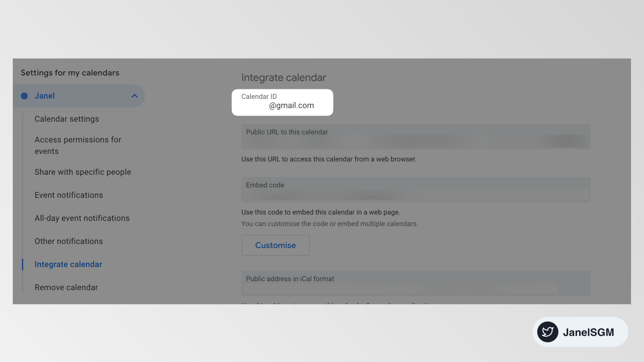Select Integrate calendar sidebar item
This screenshot has height=362, width=644.
click(x=68, y=265)
